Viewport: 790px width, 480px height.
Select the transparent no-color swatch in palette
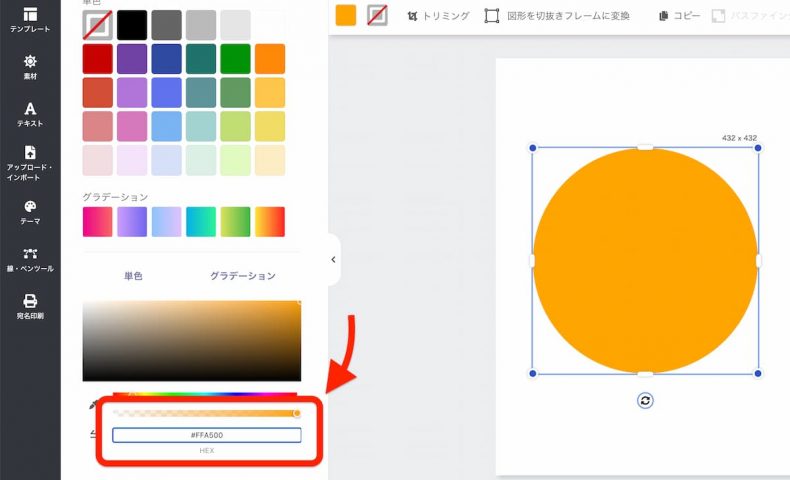click(x=98, y=25)
